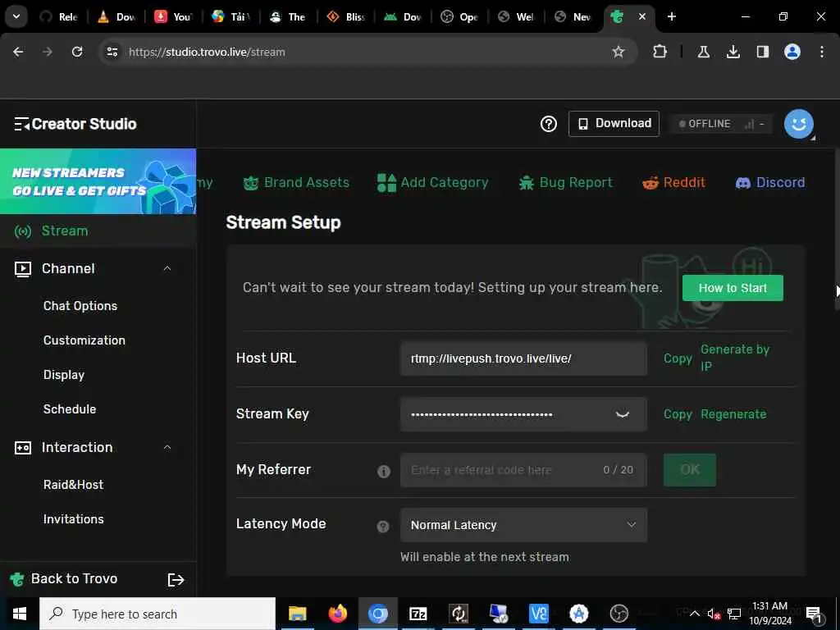Click the My Referrer info icon
The width and height of the screenshot is (840, 630).
tap(384, 472)
